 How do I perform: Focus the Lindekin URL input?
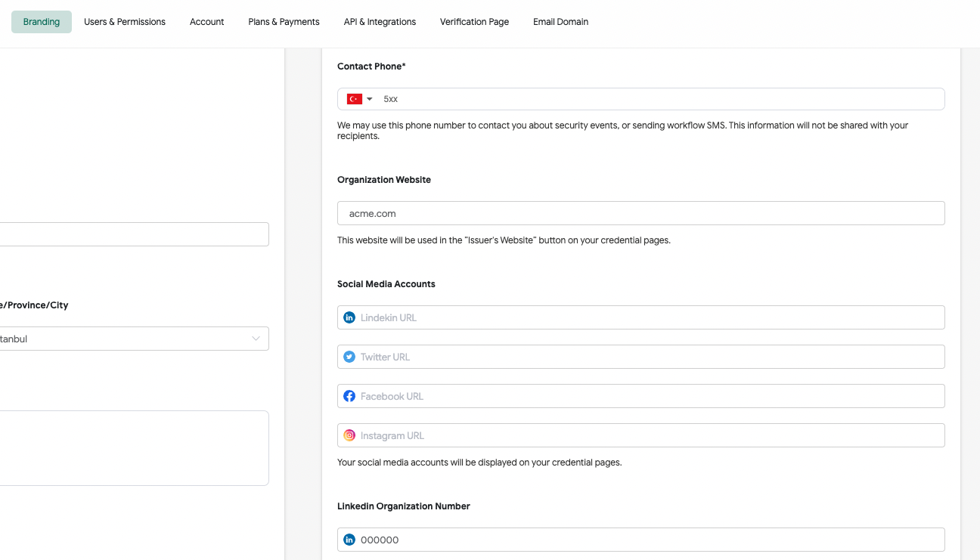641,317
